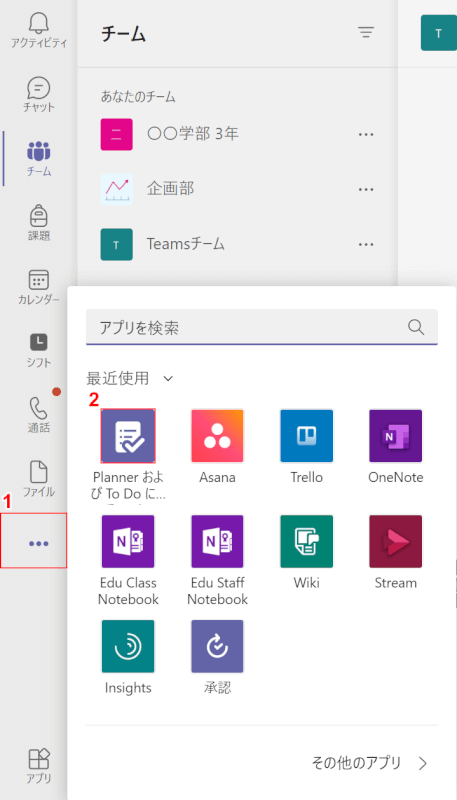457x800 pixels.
Task: Select the 企画部 team name
Action: pyautogui.click(x=170, y=189)
